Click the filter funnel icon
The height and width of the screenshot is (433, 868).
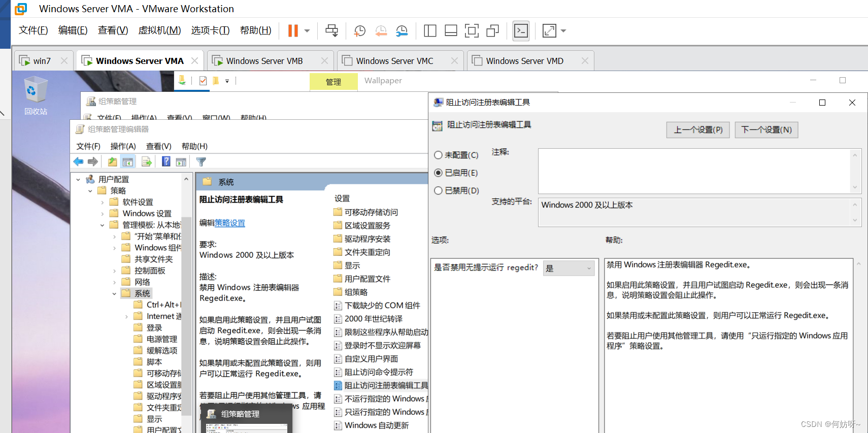click(201, 162)
